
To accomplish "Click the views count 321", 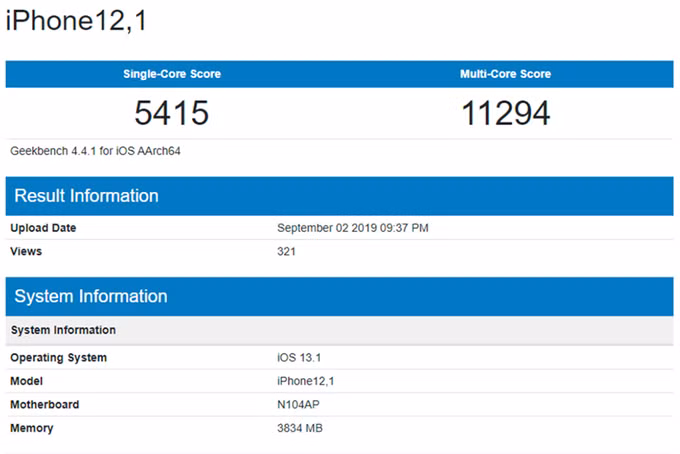I will pos(286,251).
